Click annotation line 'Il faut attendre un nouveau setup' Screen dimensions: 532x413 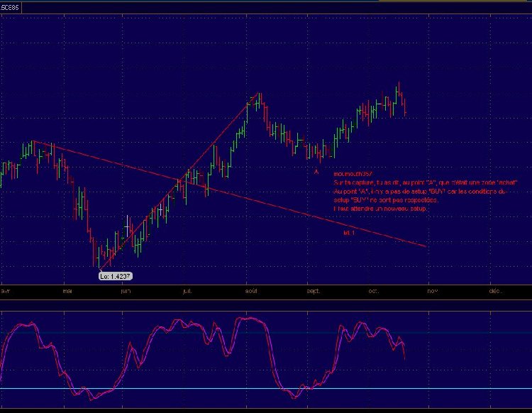[x=380, y=209]
